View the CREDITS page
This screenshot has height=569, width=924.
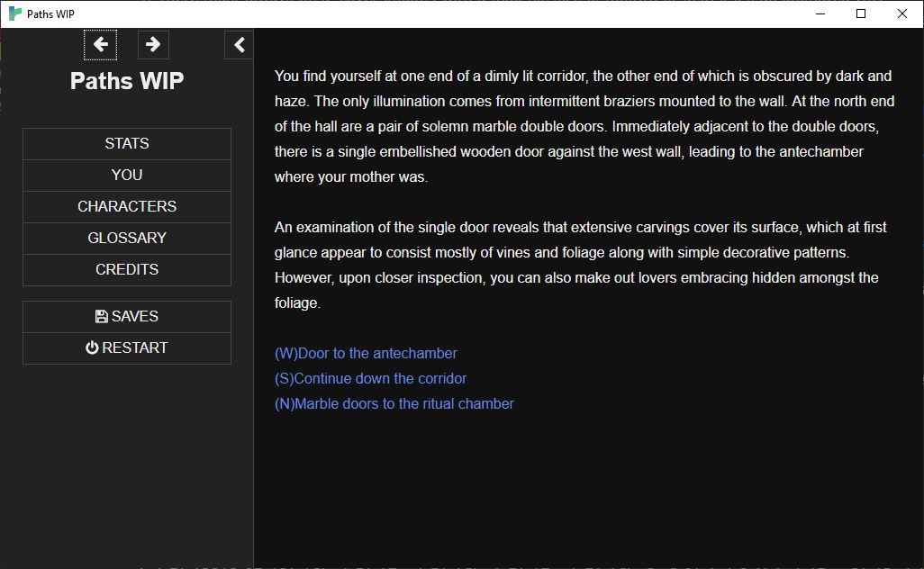pos(126,269)
